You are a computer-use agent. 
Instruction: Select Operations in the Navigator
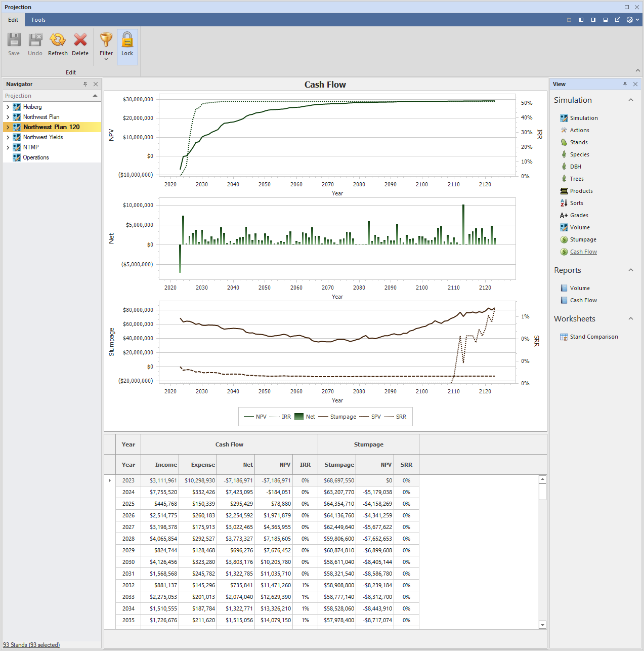[36, 157]
